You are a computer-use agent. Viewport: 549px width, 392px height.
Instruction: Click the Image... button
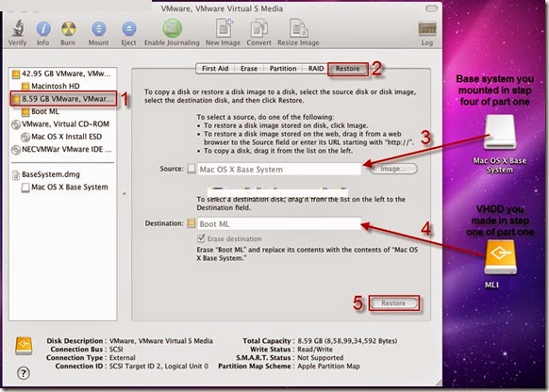point(393,169)
